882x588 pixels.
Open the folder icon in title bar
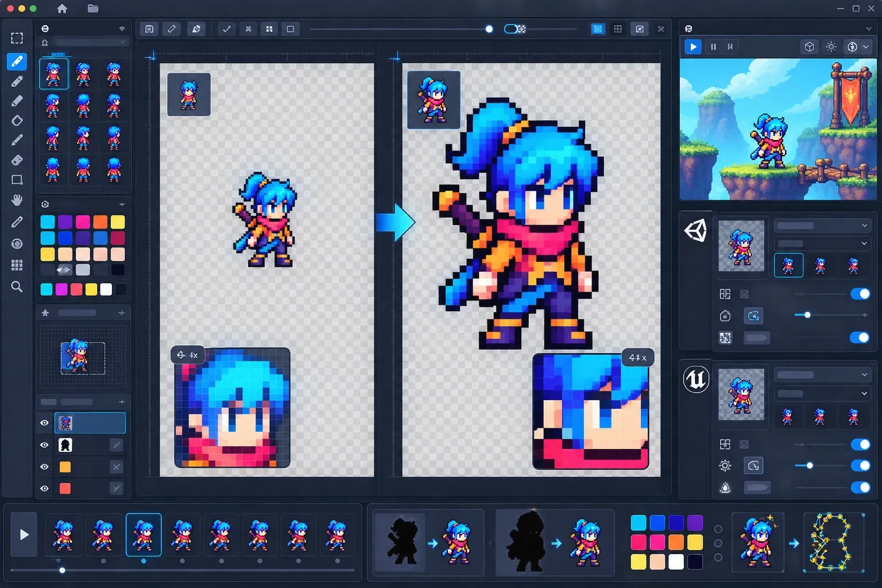click(x=93, y=9)
